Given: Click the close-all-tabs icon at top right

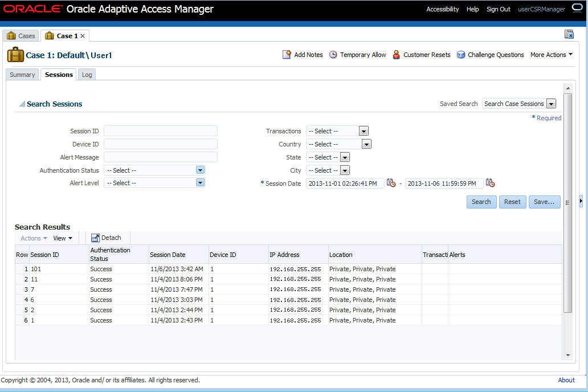Looking at the screenshot, I should [x=569, y=34].
